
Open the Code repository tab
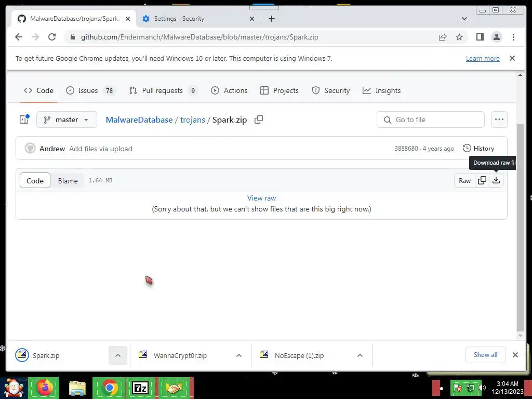(x=38, y=90)
